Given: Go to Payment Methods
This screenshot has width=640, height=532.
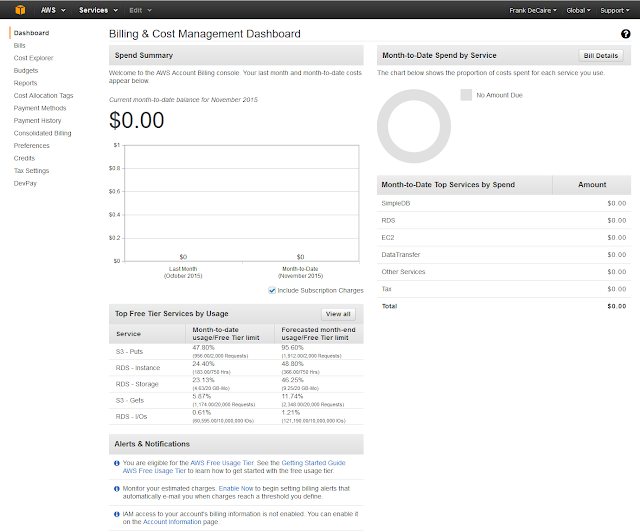Looking at the screenshot, I should pos(40,108).
